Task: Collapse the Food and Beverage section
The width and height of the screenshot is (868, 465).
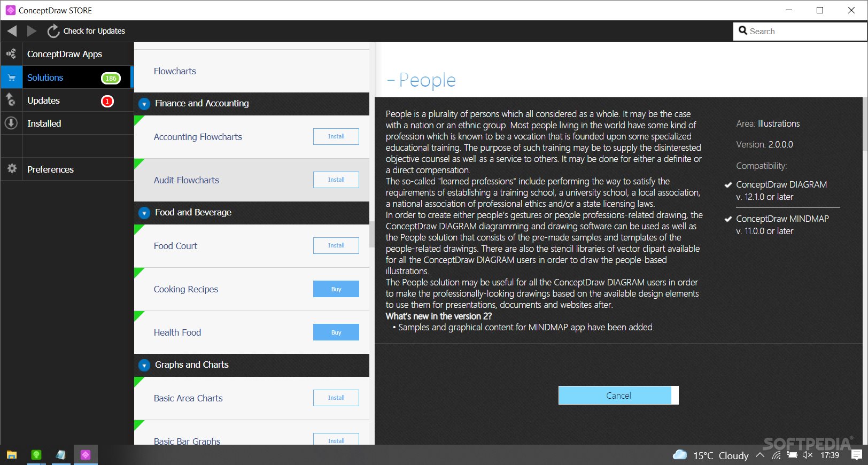Action: click(x=144, y=213)
